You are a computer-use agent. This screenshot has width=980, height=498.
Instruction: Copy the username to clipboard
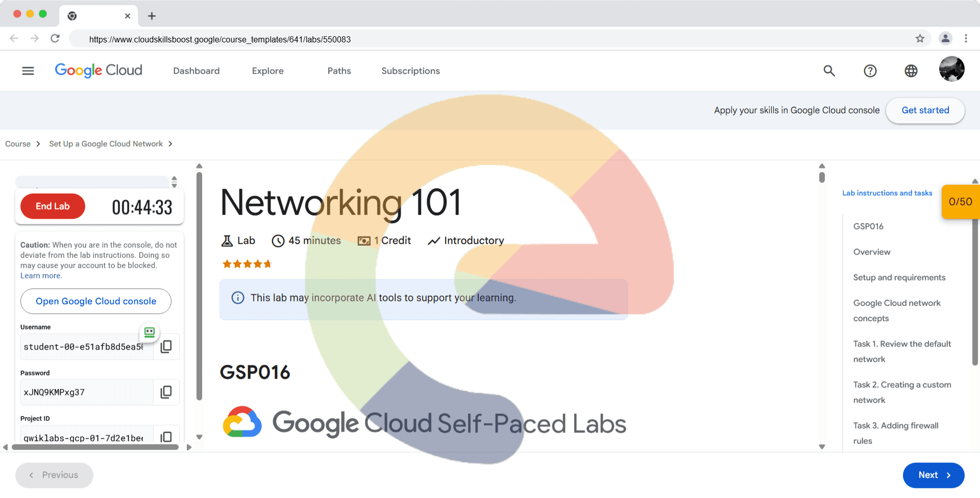(166, 347)
